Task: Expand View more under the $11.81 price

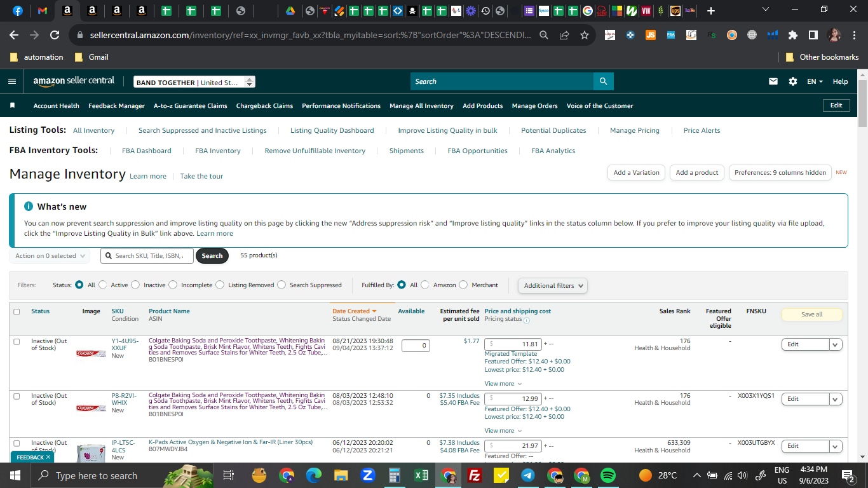Action: pos(503,384)
